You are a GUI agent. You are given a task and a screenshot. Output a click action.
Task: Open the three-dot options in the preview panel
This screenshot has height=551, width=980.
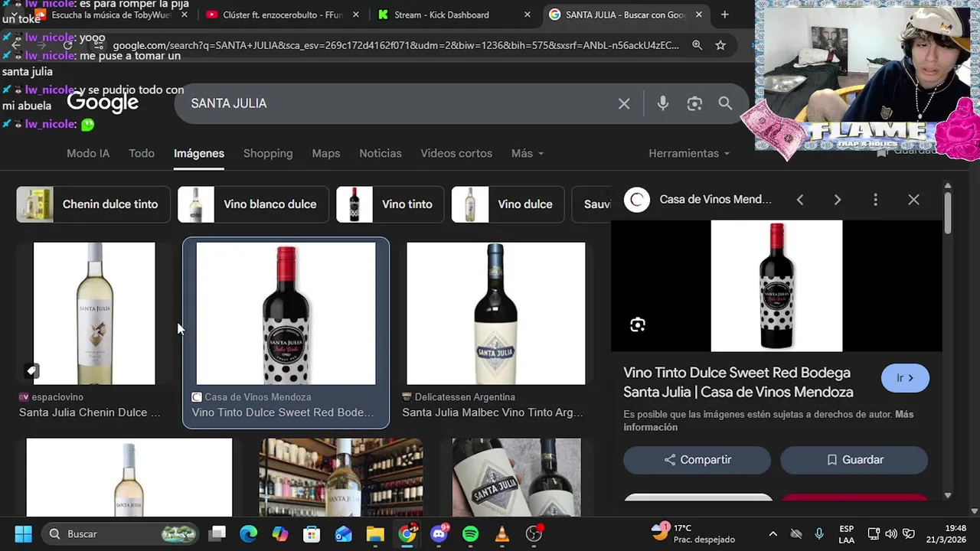[875, 200]
